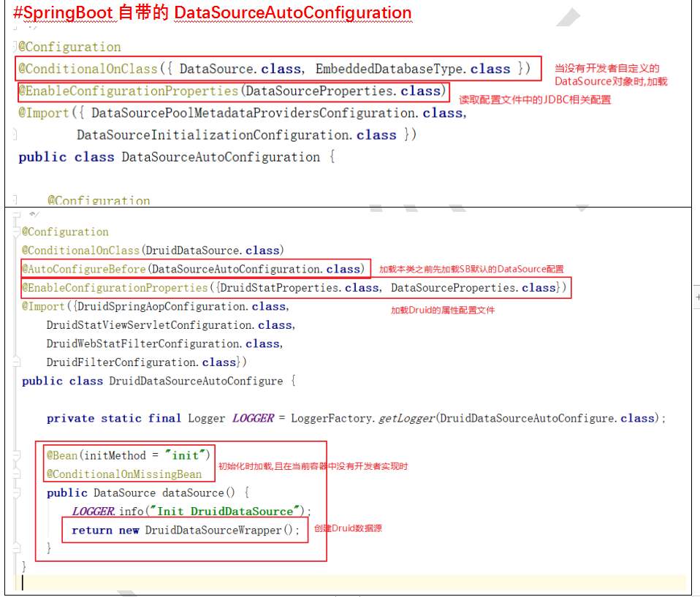This screenshot has height=597, width=700.
Task: Click 'private static final Logger LOGGER' line
Action: [356, 418]
